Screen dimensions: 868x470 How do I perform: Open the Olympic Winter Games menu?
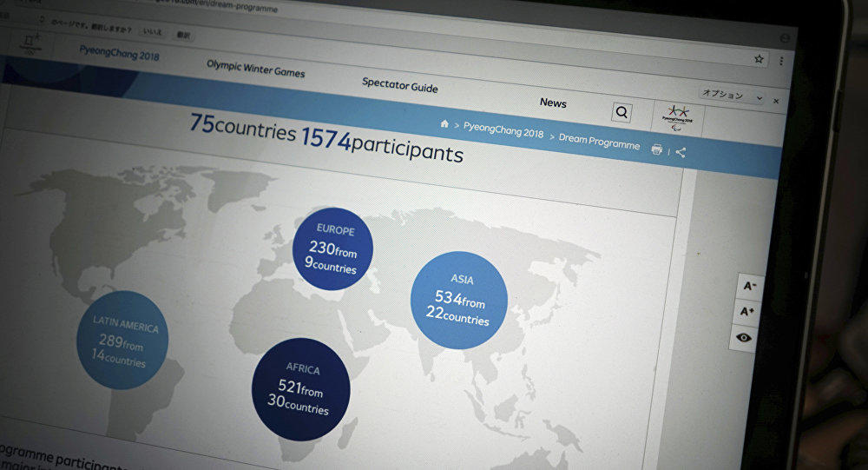point(256,68)
